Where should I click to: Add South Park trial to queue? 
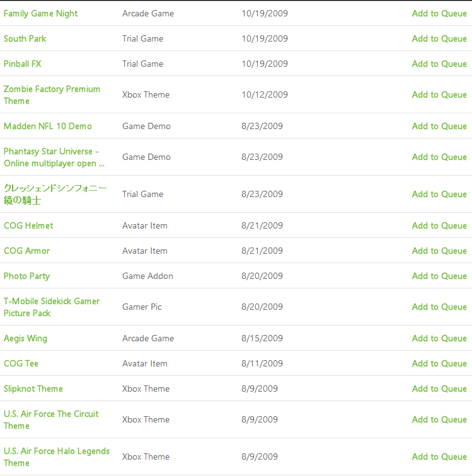point(439,39)
